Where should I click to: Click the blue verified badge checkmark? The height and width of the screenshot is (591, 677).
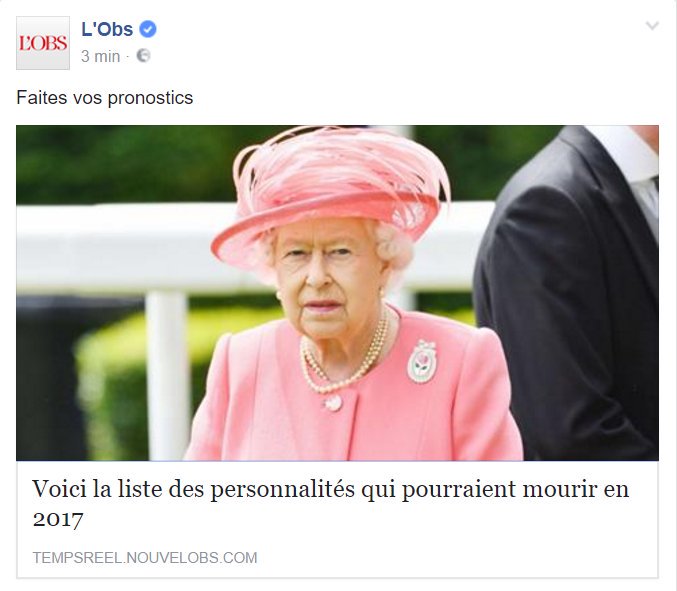tap(148, 29)
